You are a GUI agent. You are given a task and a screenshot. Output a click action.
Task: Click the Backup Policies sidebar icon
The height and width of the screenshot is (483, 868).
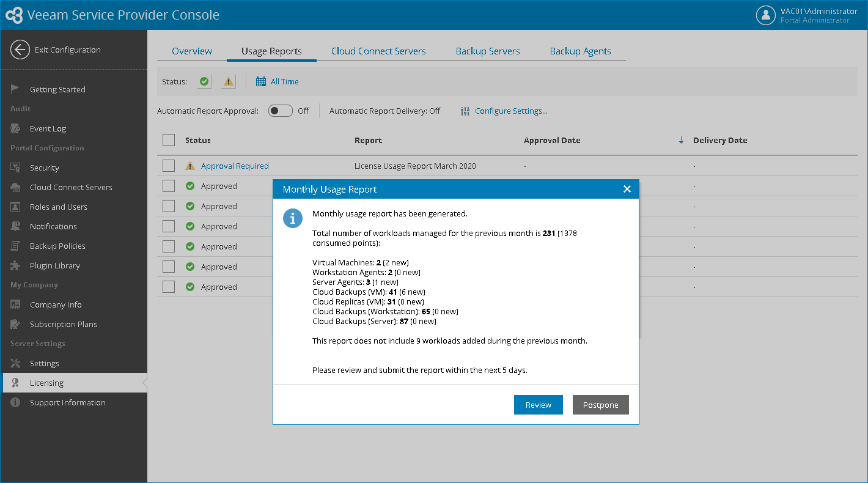pyautogui.click(x=16, y=246)
